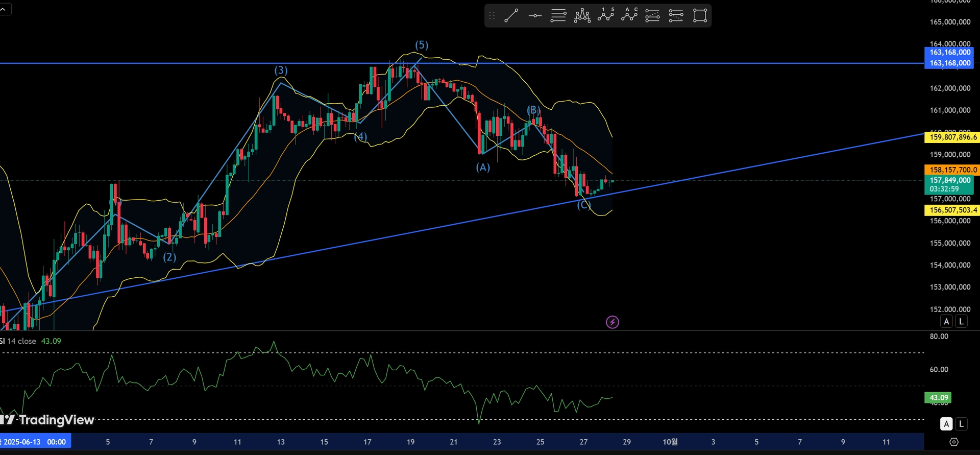This screenshot has height=455, width=980.
Task: Click the 163,168,000 horizontal line price label
Action: 950,63
